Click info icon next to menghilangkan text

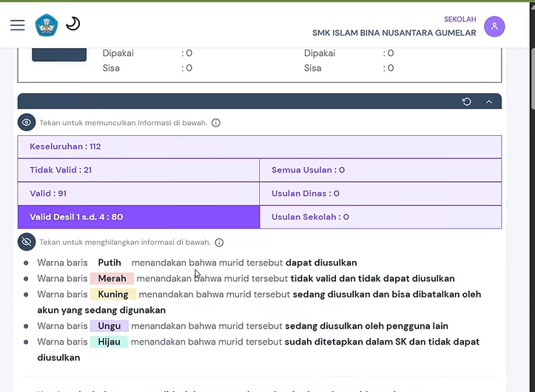[219, 243]
